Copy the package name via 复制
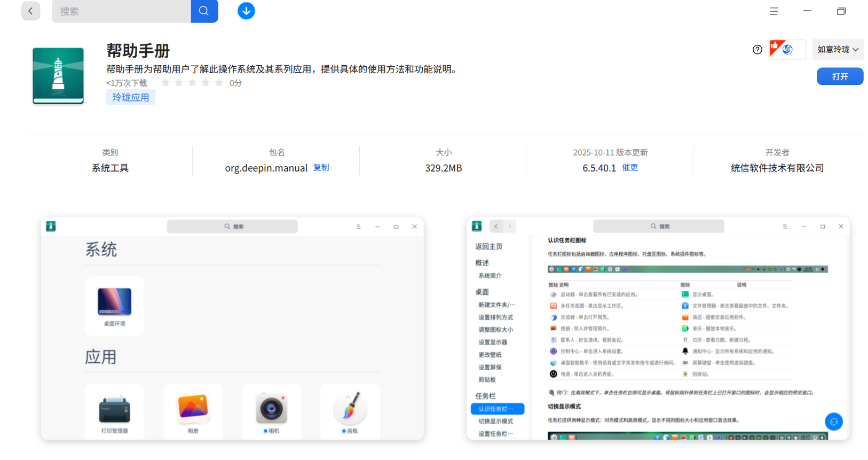The height and width of the screenshot is (460, 868). point(321,168)
